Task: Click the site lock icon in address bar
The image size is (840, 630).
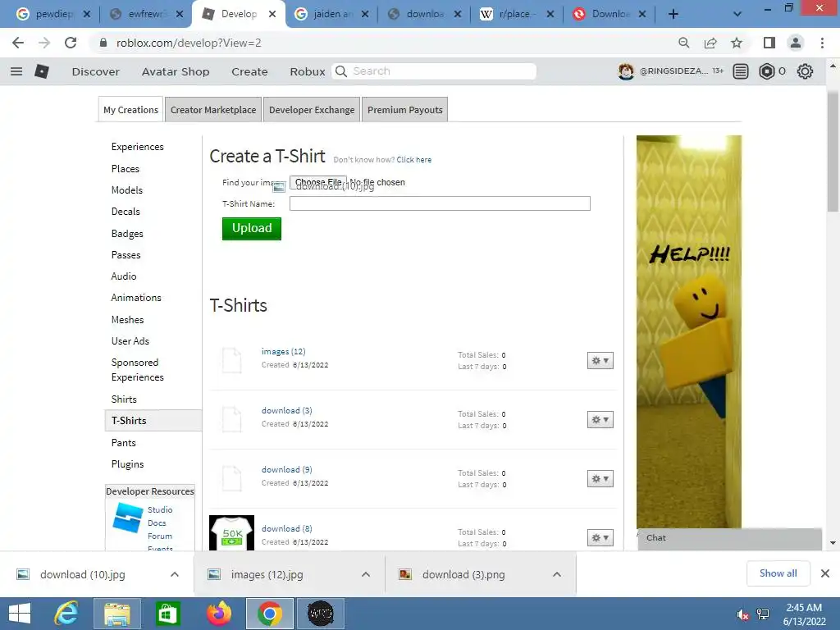Action: coord(103,43)
